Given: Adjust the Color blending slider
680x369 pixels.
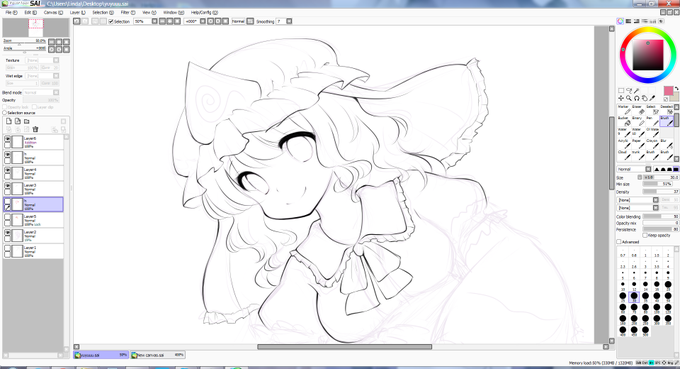Looking at the screenshot, I should click(x=661, y=216).
